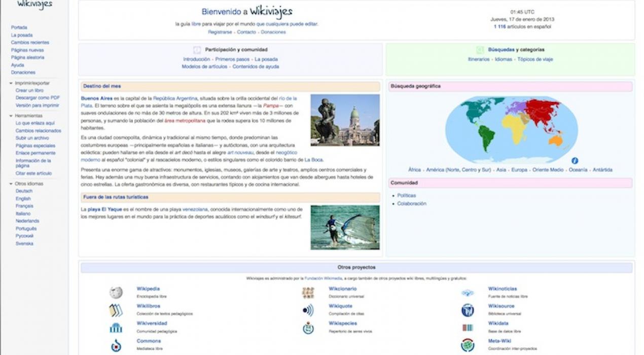This screenshot has width=644, height=355.
Task: Click Páginas especiales link
Action: tap(35, 146)
